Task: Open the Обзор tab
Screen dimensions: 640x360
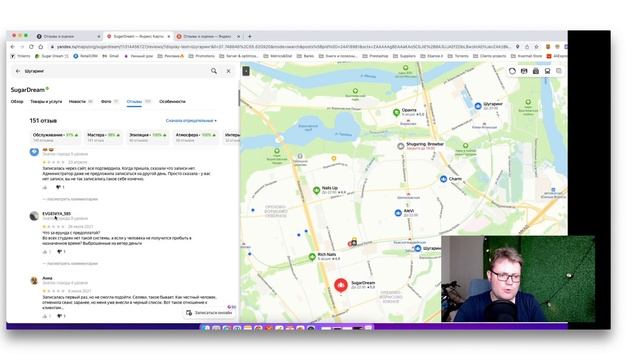Action: 17,102
